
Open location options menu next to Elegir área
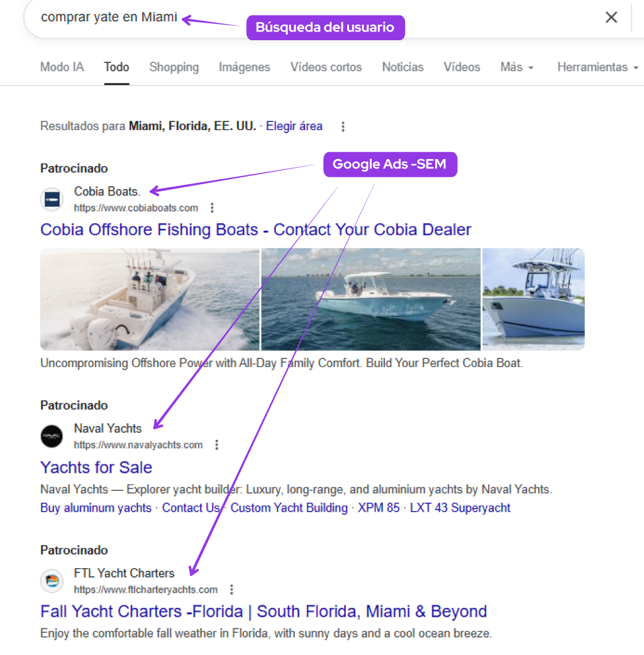tap(343, 127)
